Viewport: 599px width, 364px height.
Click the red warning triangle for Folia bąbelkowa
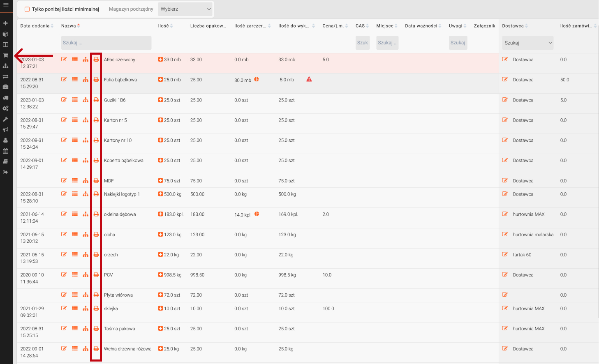[309, 79]
